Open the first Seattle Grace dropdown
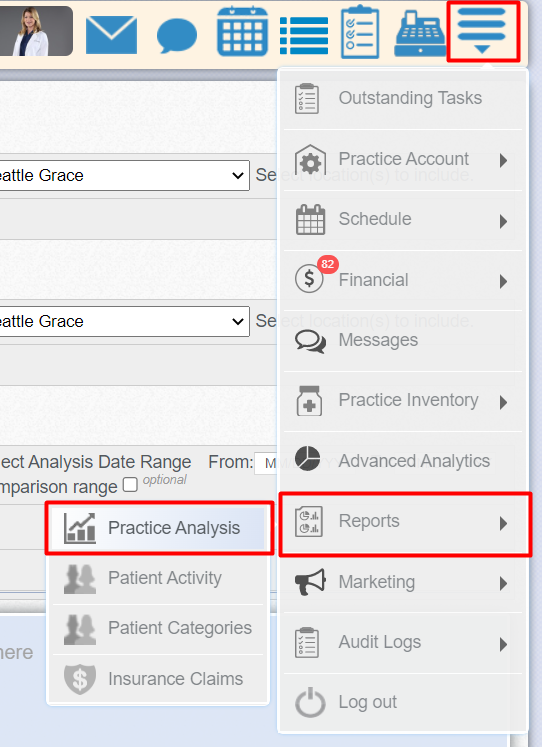 pyautogui.click(x=124, y=175)
